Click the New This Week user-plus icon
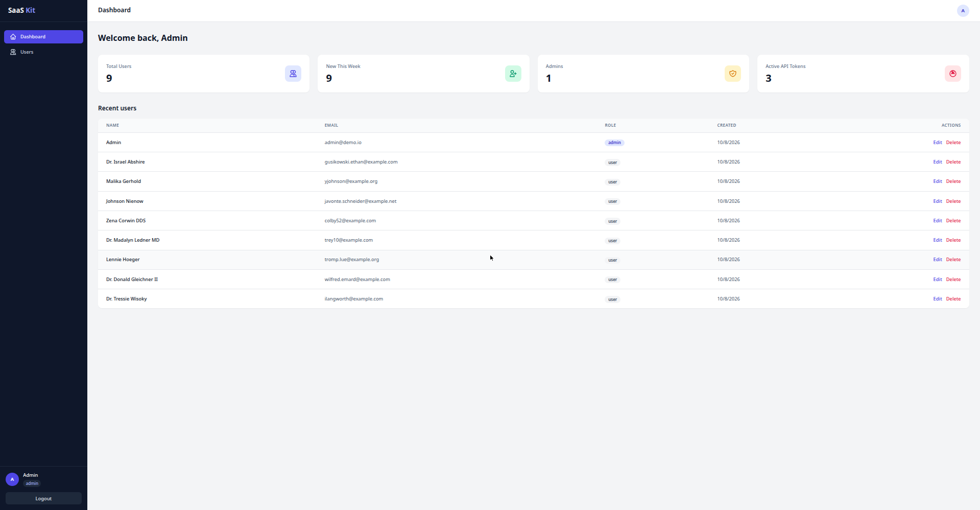 [513, 74]
